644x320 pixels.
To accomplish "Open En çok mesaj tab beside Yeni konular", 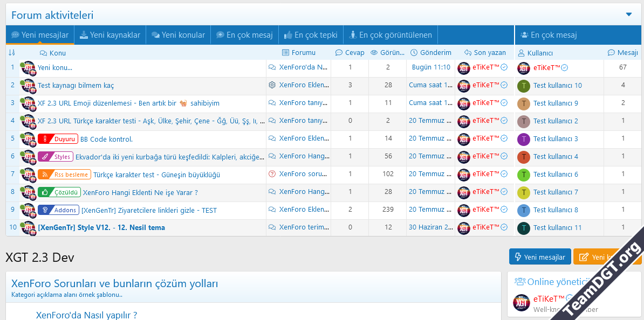I will (244, 35).
